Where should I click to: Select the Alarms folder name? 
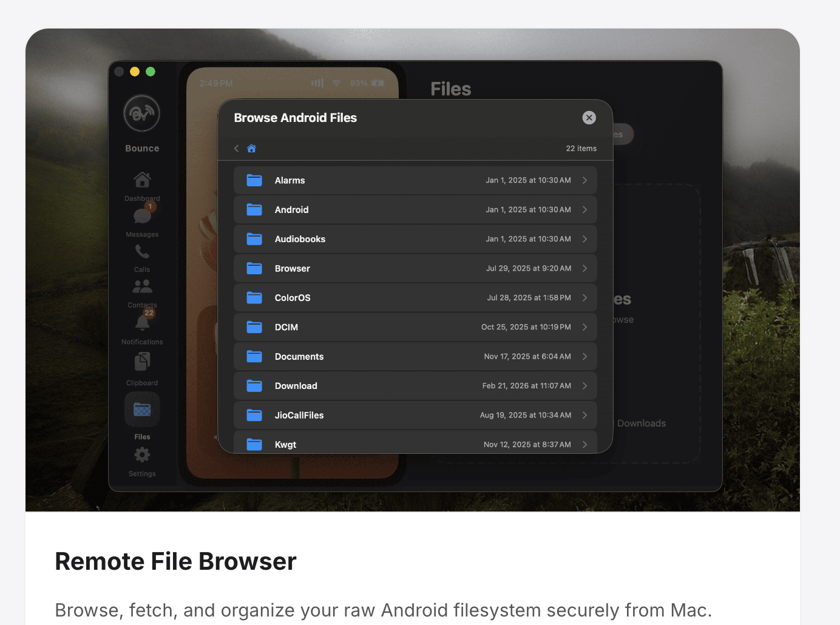coord(290,180)
